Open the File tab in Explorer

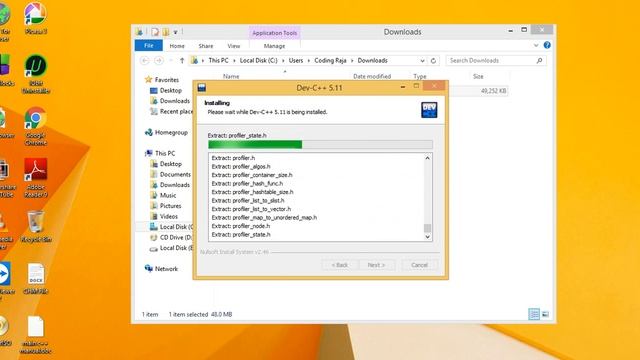point(149,45)
